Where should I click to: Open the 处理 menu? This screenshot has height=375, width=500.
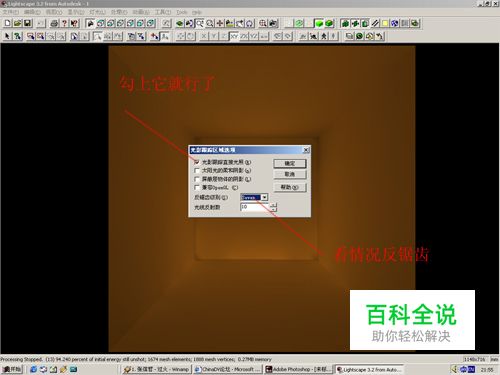(x=119, y=12)
